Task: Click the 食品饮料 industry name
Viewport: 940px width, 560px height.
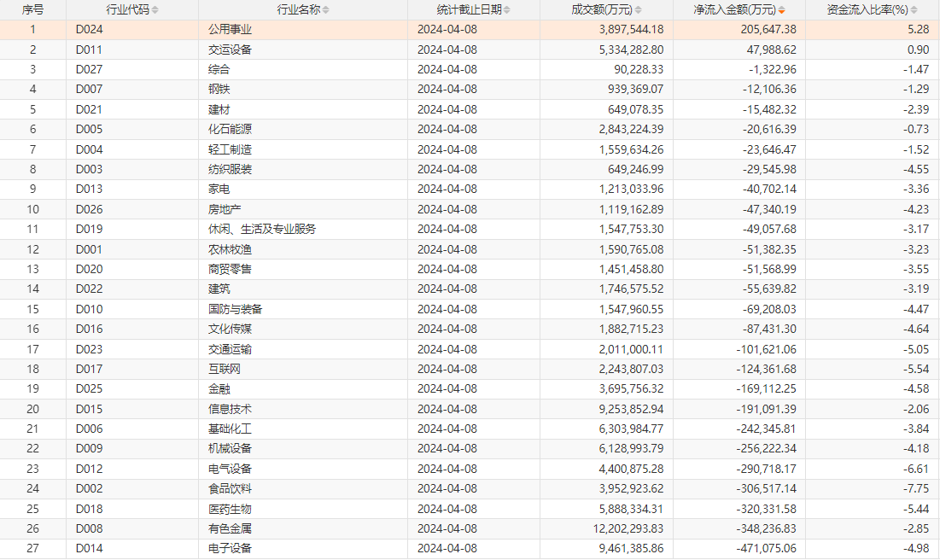Action: click(x=230, y=489)
